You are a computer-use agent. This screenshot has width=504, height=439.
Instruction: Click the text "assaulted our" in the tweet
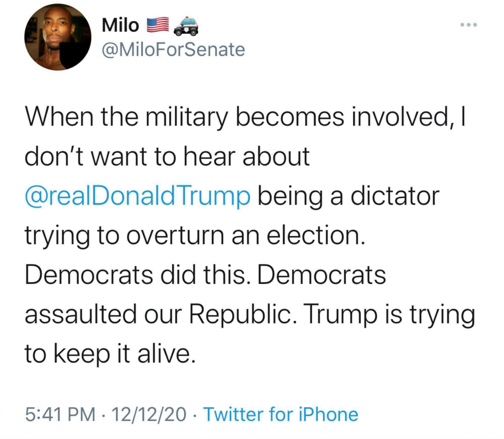(x=103, y=314)
